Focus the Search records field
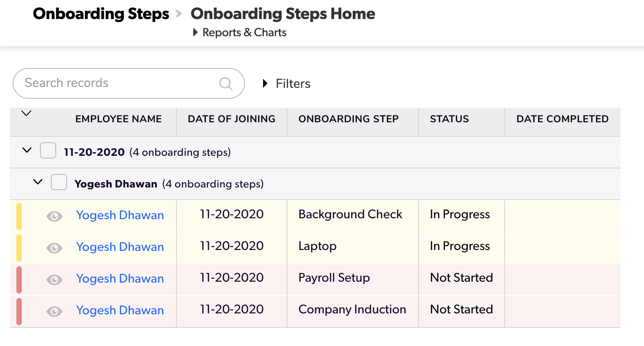The width and height of the screenshot is (644, 346). pyautogui.click(x=118, y=83)
